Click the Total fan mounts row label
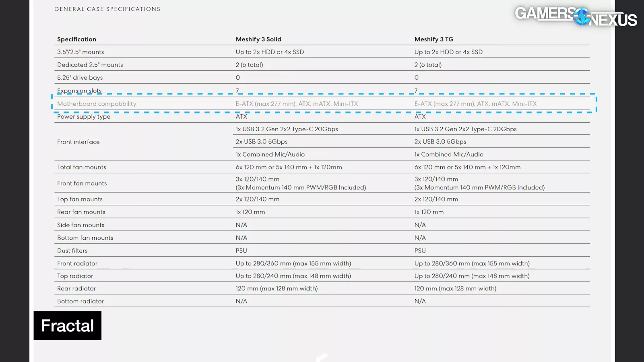Screen dimensions: 644x362 (82, 167)
